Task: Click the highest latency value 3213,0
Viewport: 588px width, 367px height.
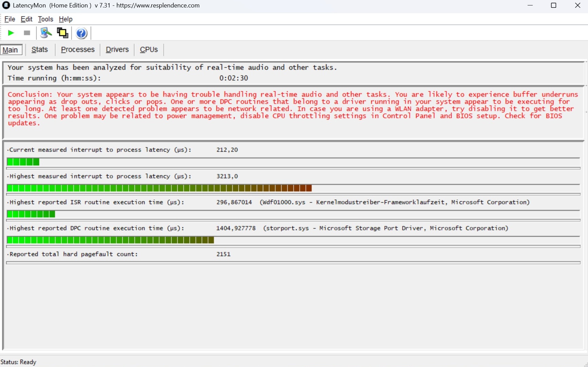Action: pos(227,176)
